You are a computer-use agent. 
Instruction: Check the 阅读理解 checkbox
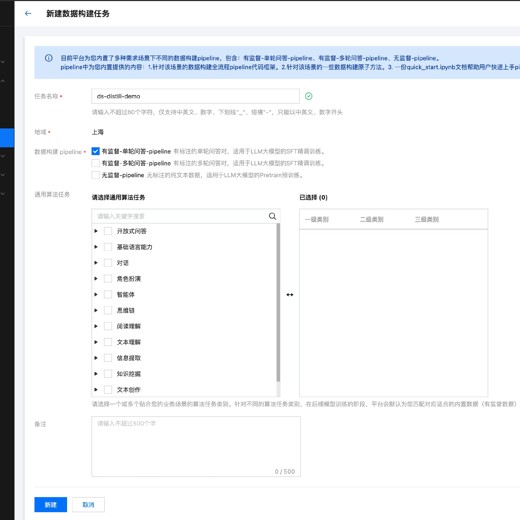pyautogui.click(x=108, y=326)
